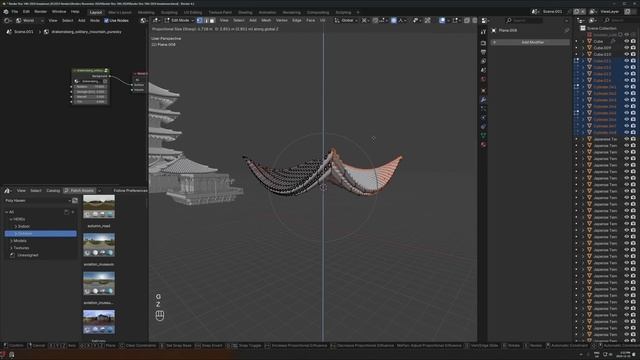640x360 pixels.
Task: Open the Output properties tab icon
Action: click(x=483, y=52)
